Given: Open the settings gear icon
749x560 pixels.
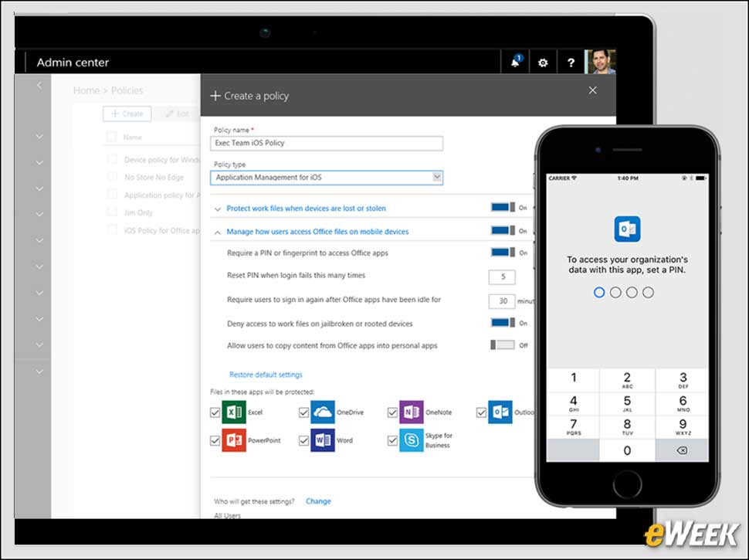Looking at the screenshot, I should (543, 63).
